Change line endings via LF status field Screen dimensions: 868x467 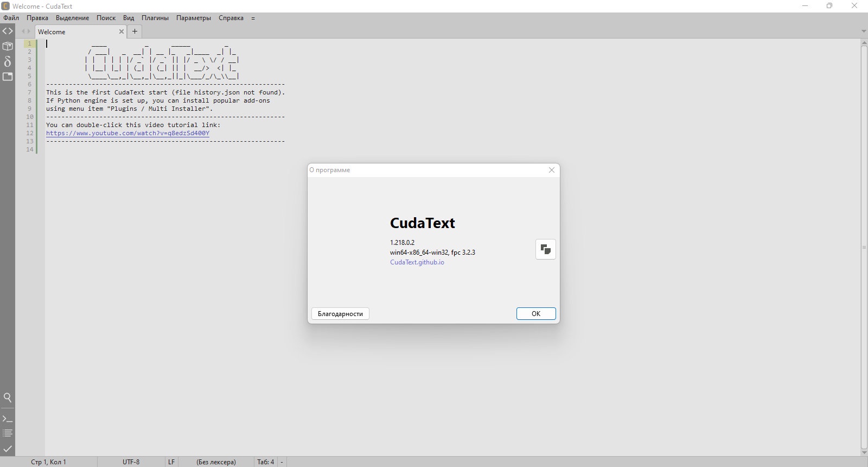[171, 462]
